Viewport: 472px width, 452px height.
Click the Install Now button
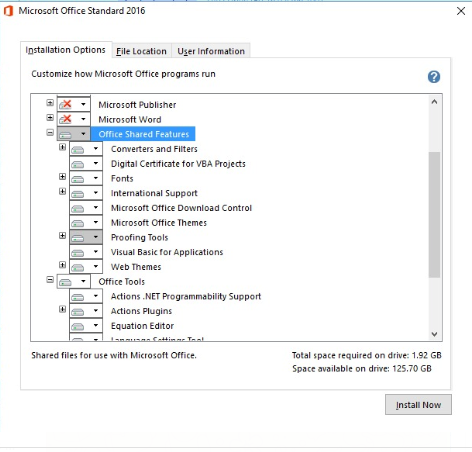point(418,405)
